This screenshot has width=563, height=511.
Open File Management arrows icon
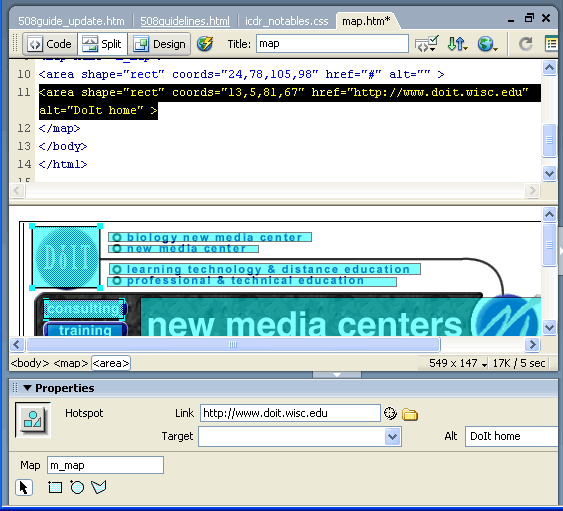click(x=457, y=44)
